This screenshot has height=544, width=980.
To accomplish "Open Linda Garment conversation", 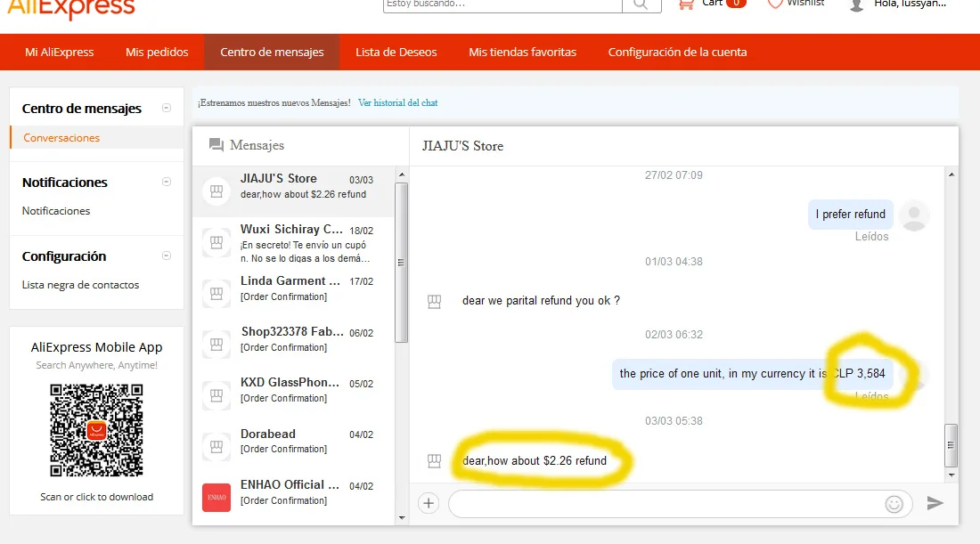I will 294,294.
